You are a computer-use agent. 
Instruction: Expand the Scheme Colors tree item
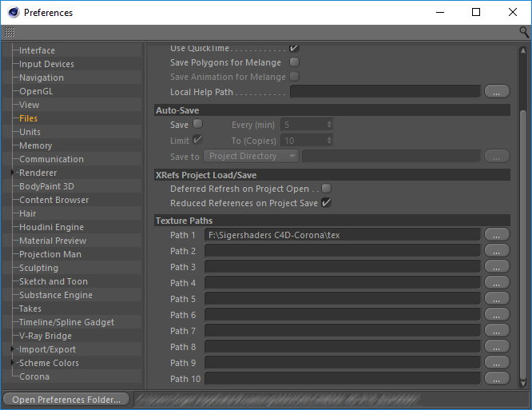click(x=13, y=363)
